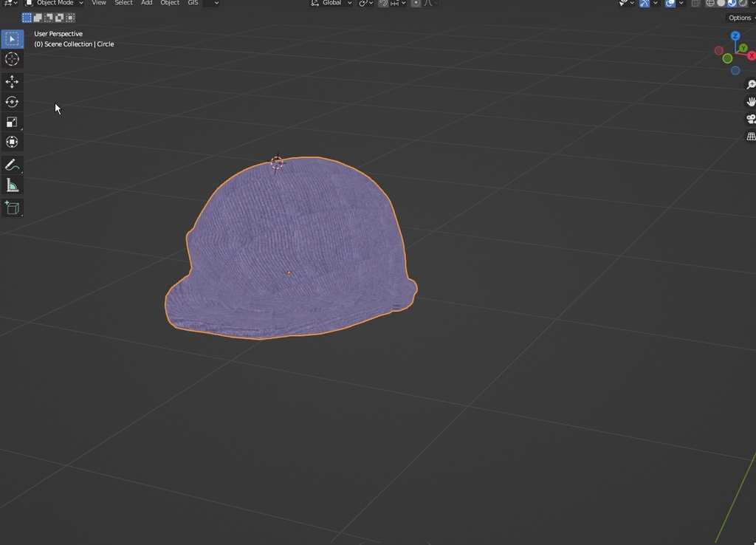Toggle X-Ray display
The image size is (756, 545).
point(695,3)
